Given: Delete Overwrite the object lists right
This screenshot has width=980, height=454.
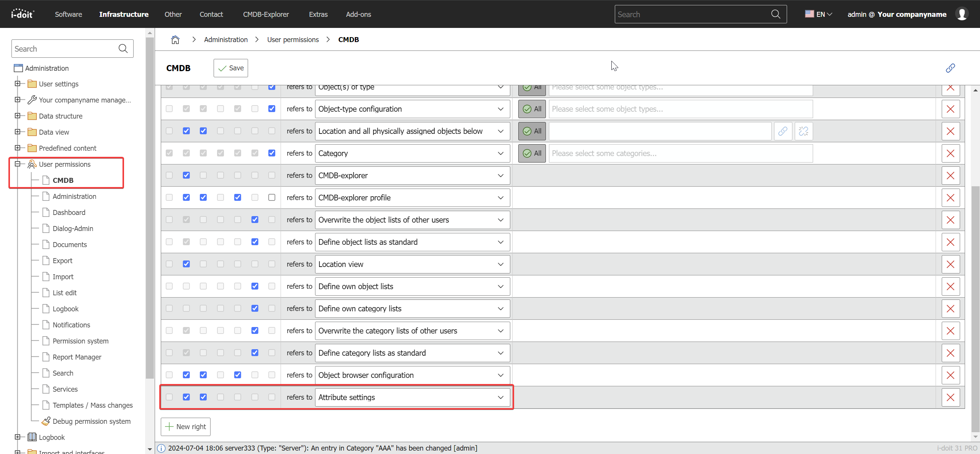Looking at the screenshot, I should coord(951,220).
